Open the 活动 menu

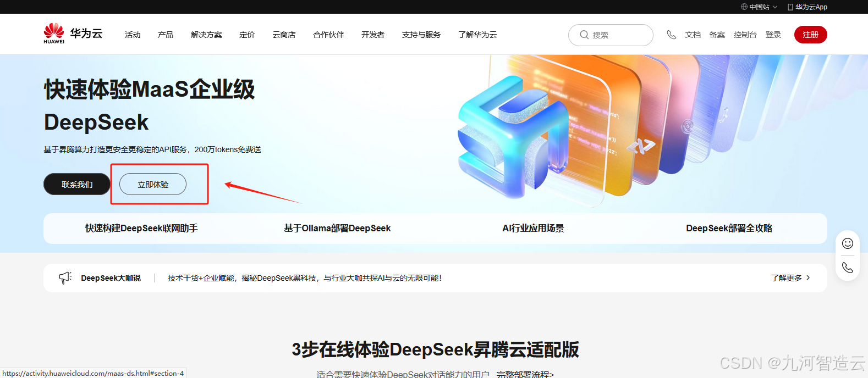pyautogui.click(x=133, y=35)
